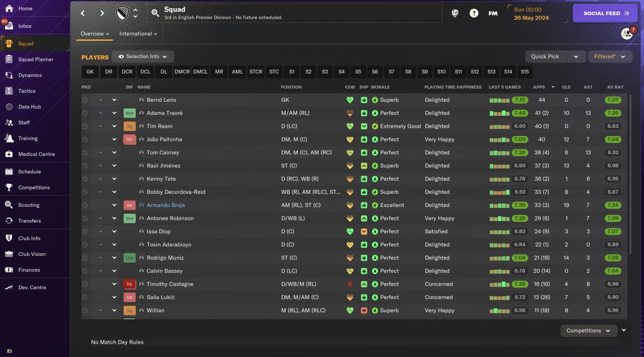The image size is (644, 357).
Task: Open the help question mark icon
Action: coord(474,14)
